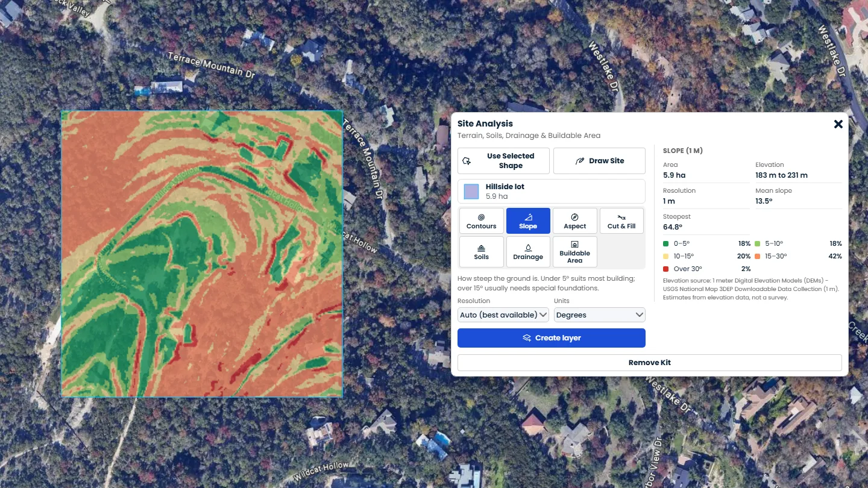Switch to the Soils tab
The image size is (868, 488).
coord(481,251)
